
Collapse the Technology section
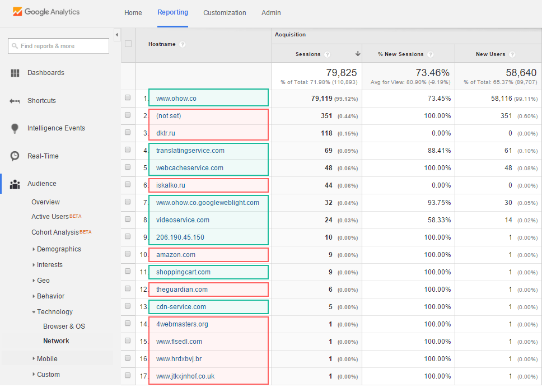(34, 312)
